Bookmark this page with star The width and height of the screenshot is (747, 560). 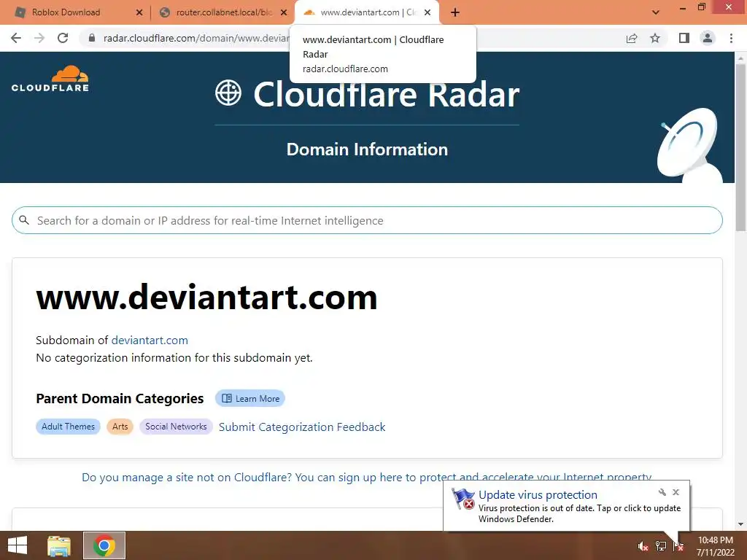tap(655, 38)
